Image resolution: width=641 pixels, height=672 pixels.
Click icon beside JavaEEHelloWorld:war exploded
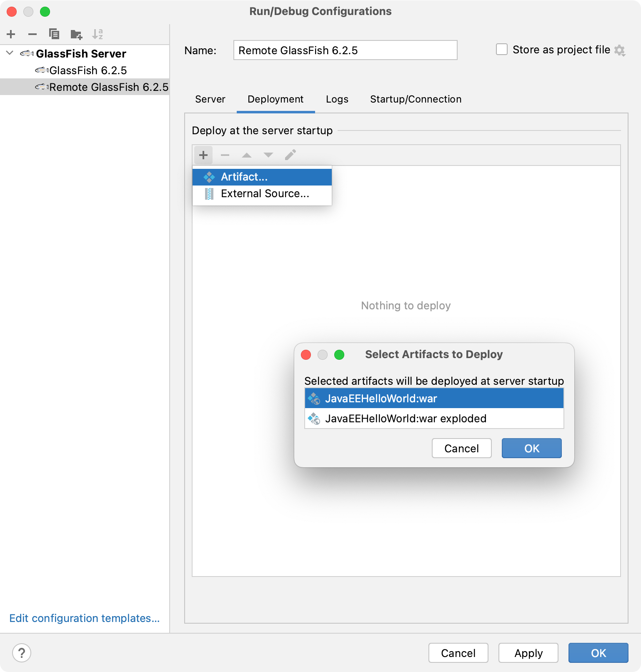[x=314, y=419]
